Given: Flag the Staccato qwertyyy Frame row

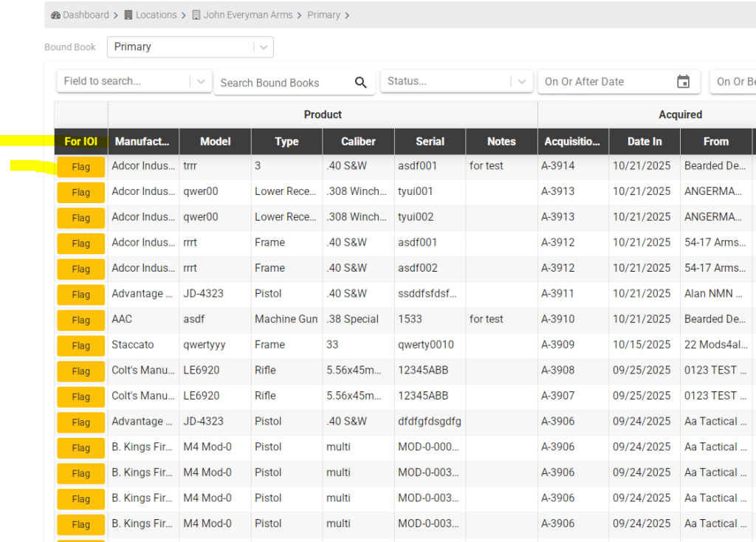Looking at the screenshot, I should point(81,346).
